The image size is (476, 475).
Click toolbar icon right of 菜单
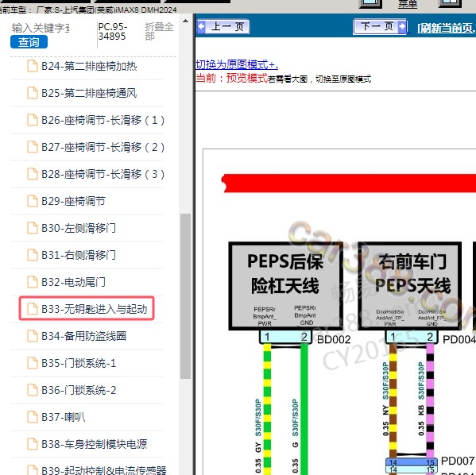pyautogui.click(x=451, y=4)
